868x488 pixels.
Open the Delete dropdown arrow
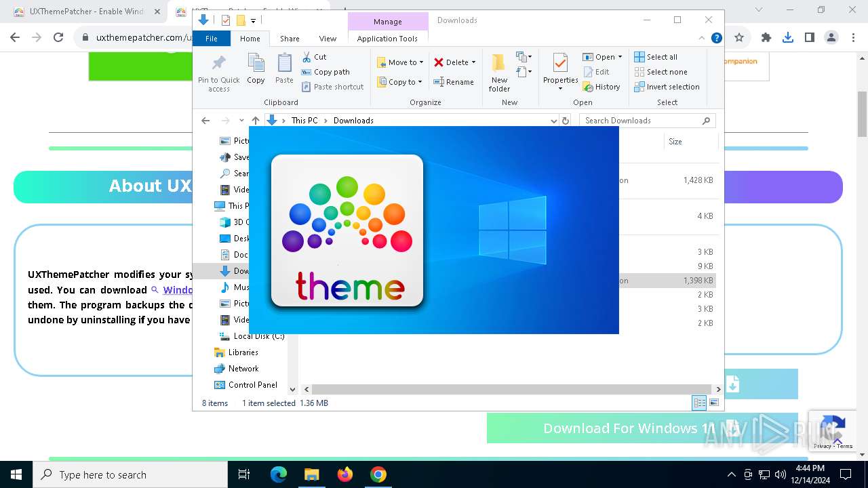473,62
